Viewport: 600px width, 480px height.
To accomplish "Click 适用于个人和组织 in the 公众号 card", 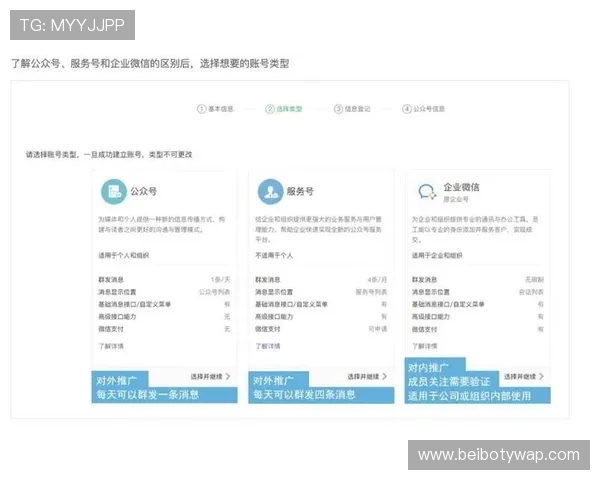I will [124, 255].
